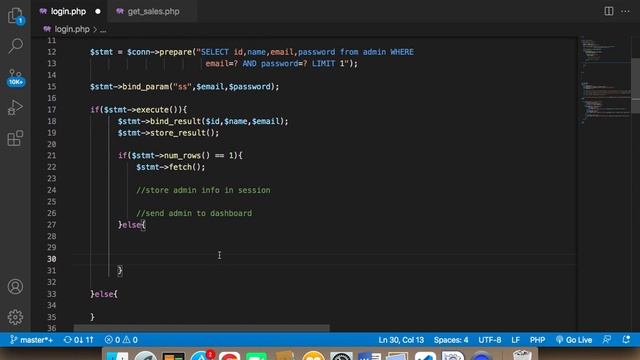Click the '}else{' on line 27
This screenshot has height=360, width=640.
pyautogui.click(x=131, y=224)
